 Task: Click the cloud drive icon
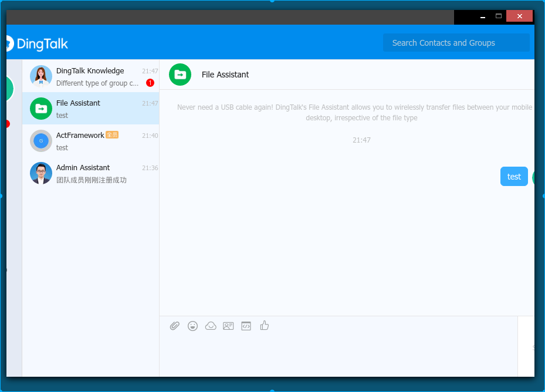coord(211,326)
